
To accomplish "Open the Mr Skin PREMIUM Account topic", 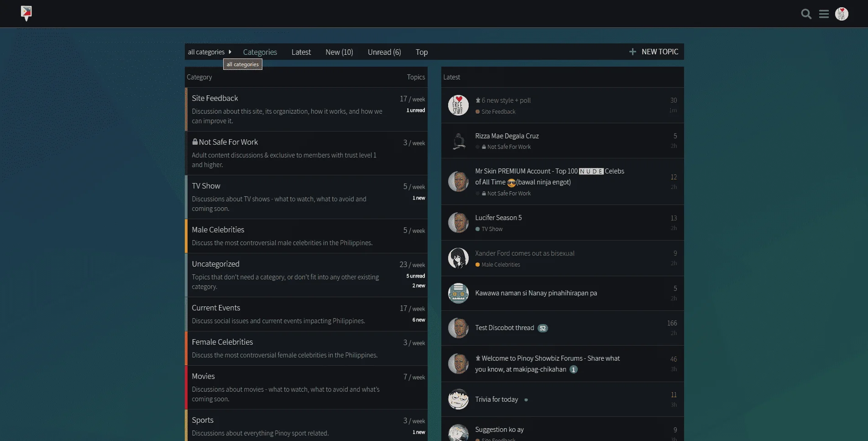I will [x=549, y=177].
